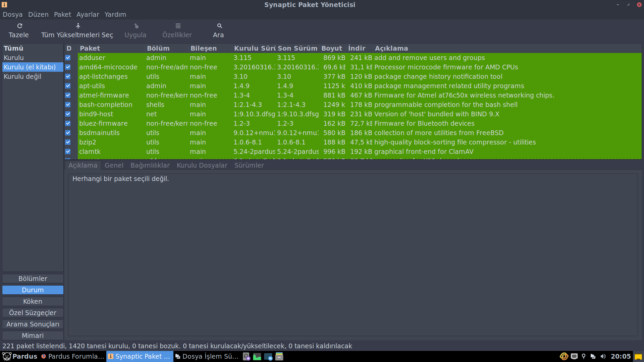
Task: Select Bölümler filter in sidebar
Action: (x=33, y=279)
